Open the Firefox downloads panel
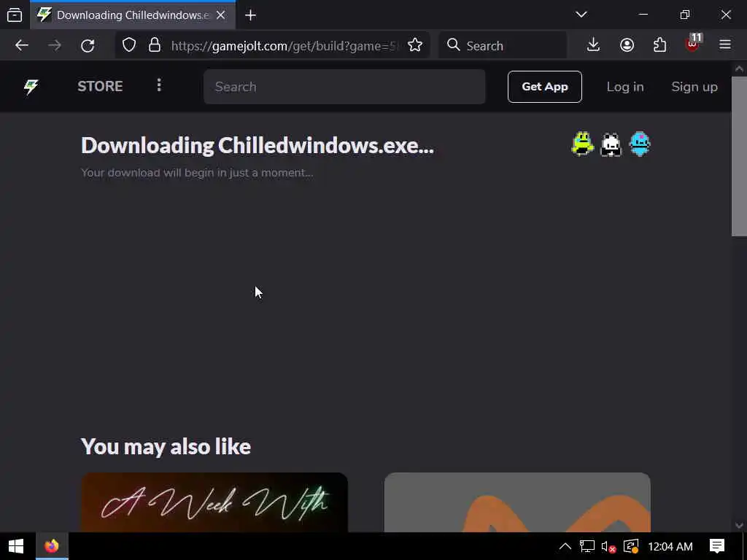Image resolution: width=747 pixels, height=560 pixels. pos(593,45)
